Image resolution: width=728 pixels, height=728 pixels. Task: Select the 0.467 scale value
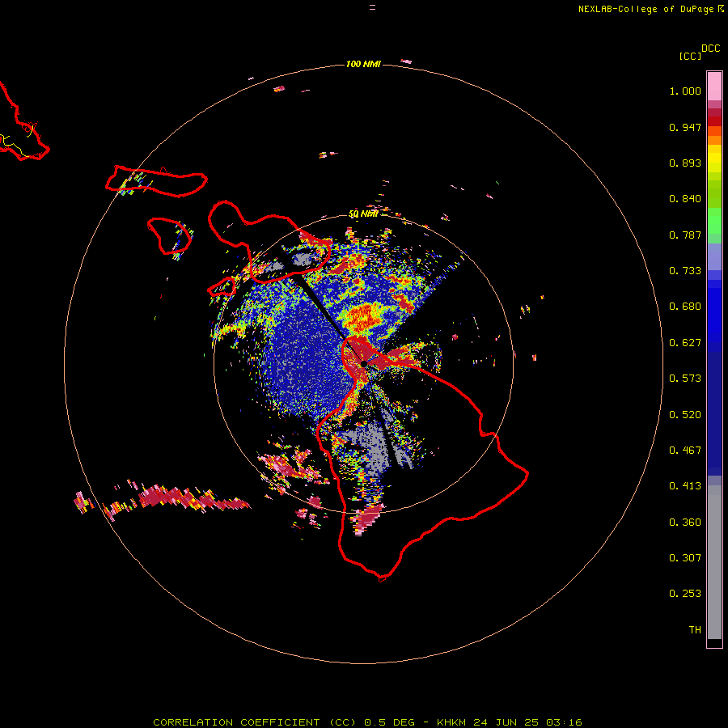coord(685,451)
